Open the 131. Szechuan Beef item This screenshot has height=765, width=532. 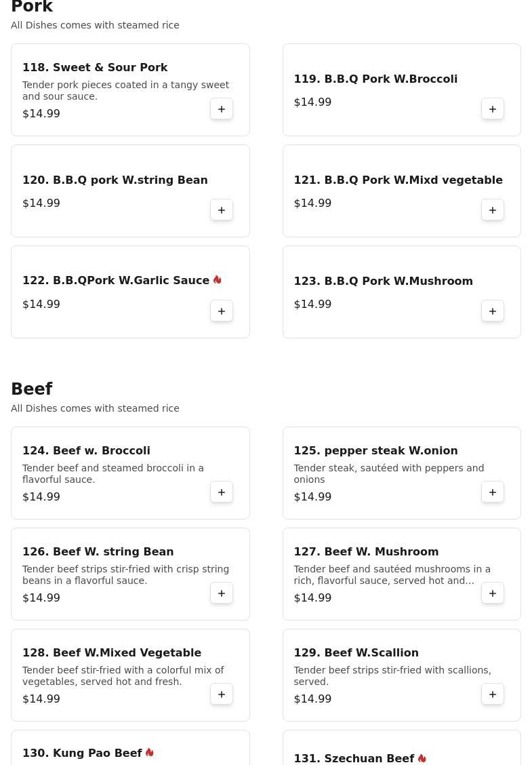354,759
